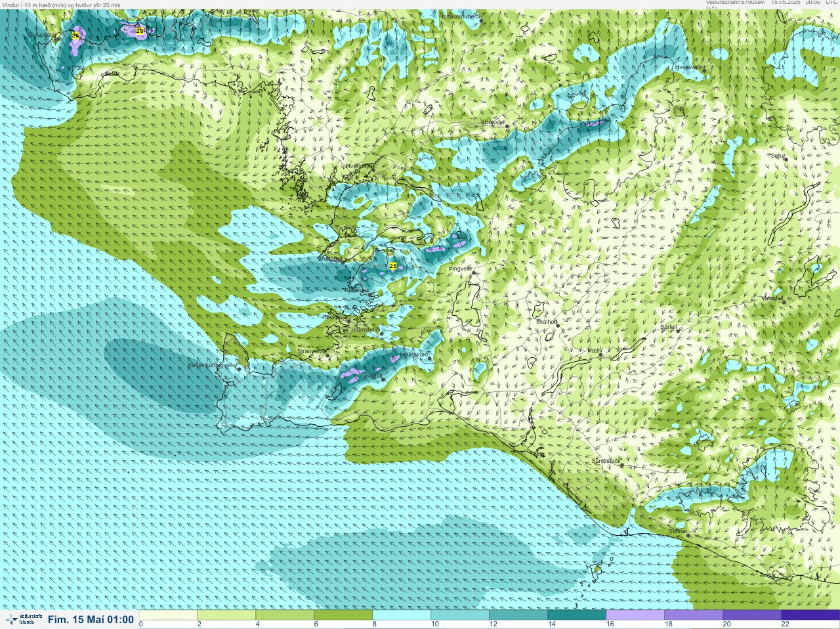Click the Bláfjöll station label

click(x=373, y=376)
